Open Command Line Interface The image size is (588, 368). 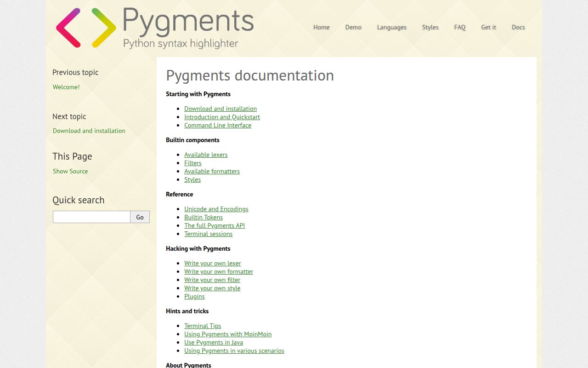click(218, 125)
